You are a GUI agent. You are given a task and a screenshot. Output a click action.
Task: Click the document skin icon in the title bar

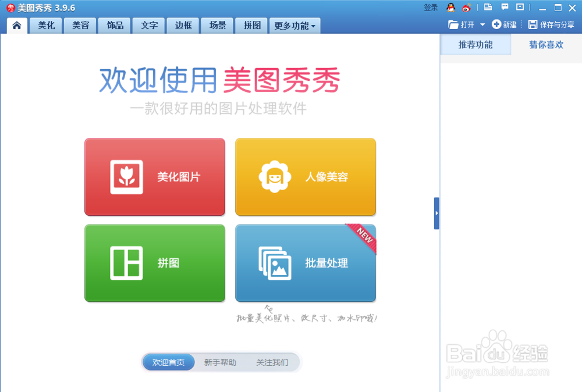[489, 8]
